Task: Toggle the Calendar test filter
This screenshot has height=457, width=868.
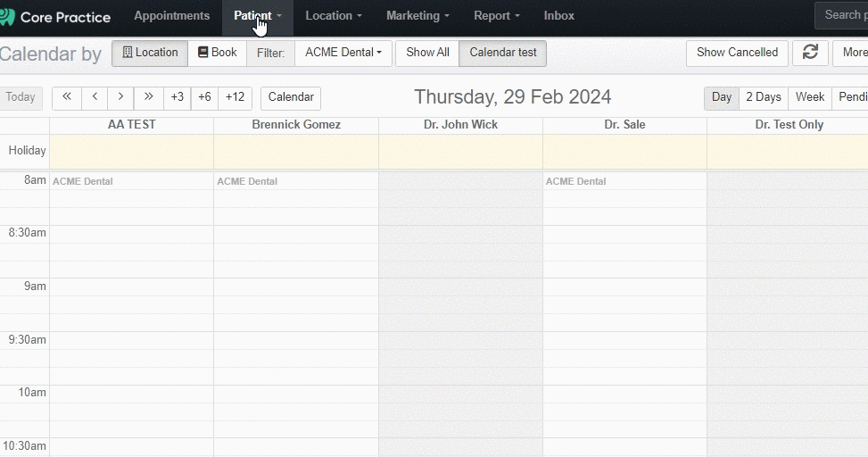Action: tap(502, 53)
